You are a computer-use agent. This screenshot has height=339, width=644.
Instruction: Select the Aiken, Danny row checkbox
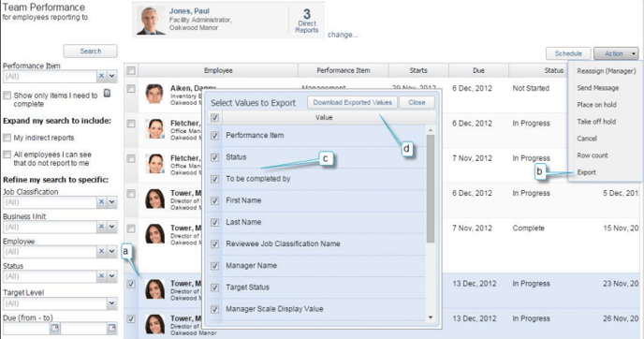131,88
